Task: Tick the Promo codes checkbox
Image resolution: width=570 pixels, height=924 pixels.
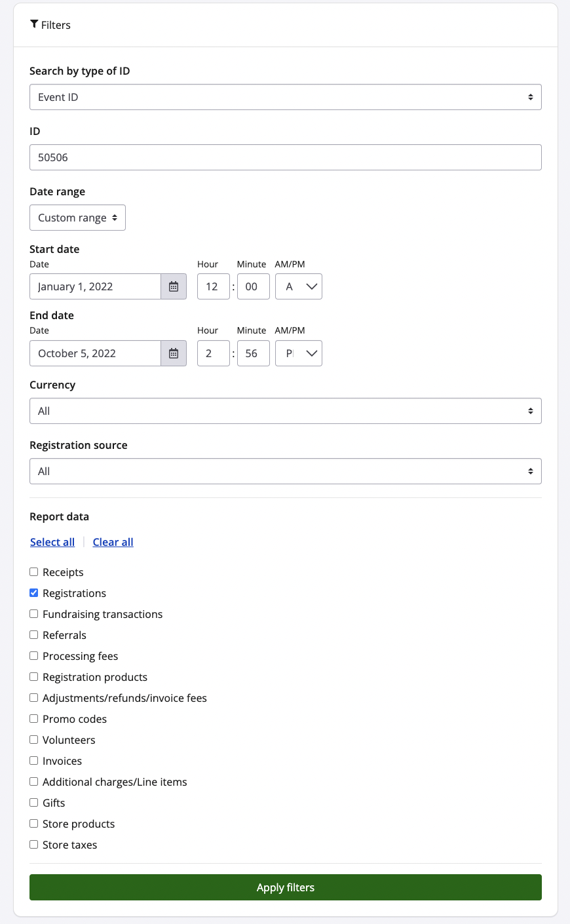Action: (34, 719)
